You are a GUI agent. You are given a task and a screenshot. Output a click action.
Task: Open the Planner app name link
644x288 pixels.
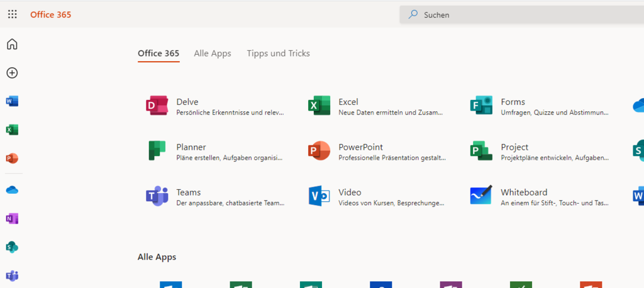click(191, 147)
